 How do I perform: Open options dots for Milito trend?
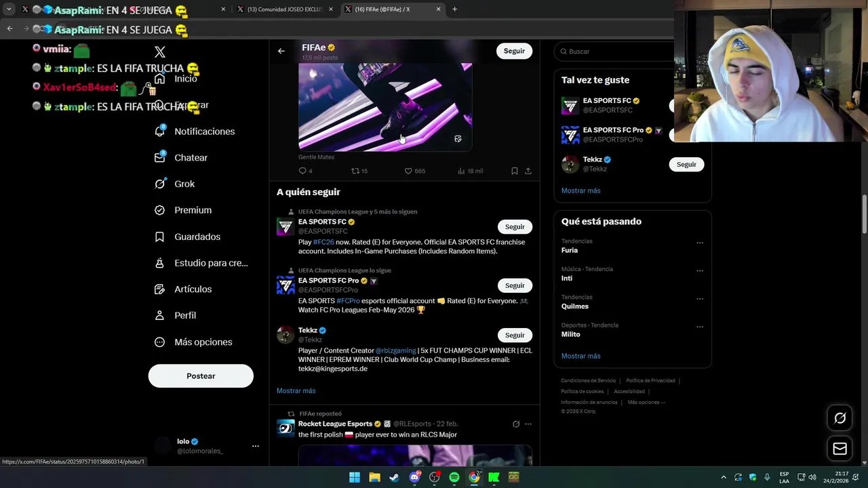coord(700,327)
